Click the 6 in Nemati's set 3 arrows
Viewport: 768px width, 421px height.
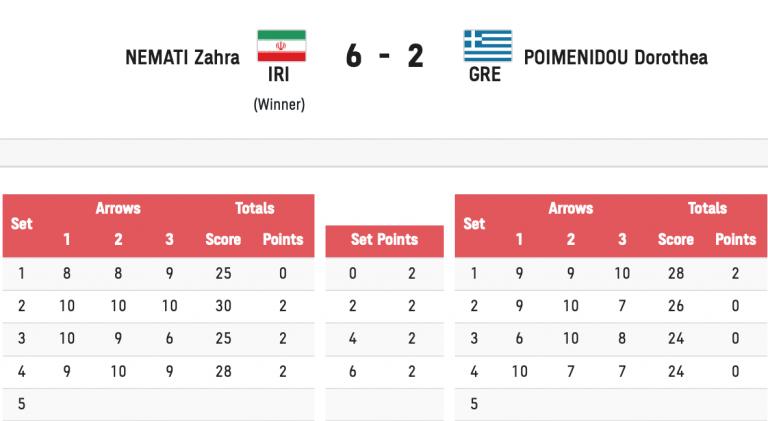point(169,339)
